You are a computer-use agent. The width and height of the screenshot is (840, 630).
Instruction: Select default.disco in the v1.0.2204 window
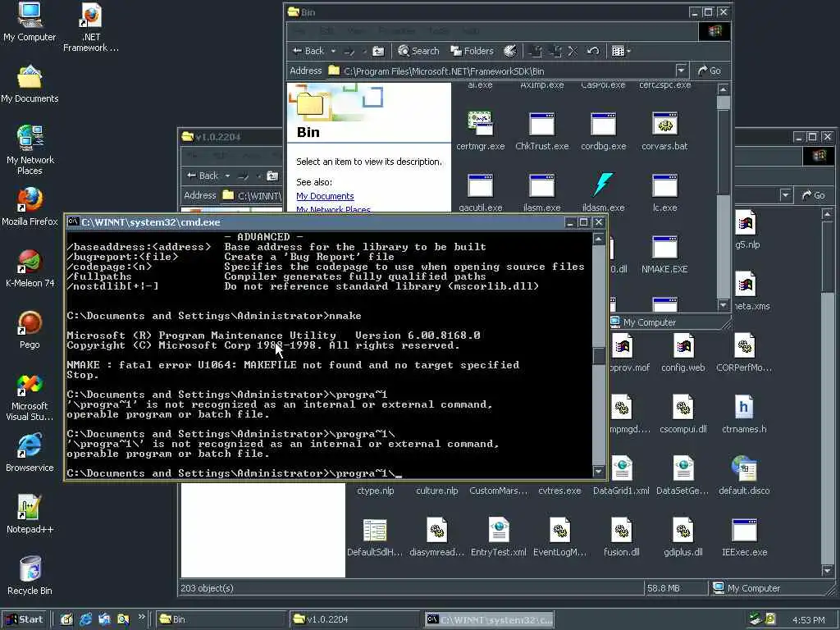pyautogui.click(x=744, y=476)
